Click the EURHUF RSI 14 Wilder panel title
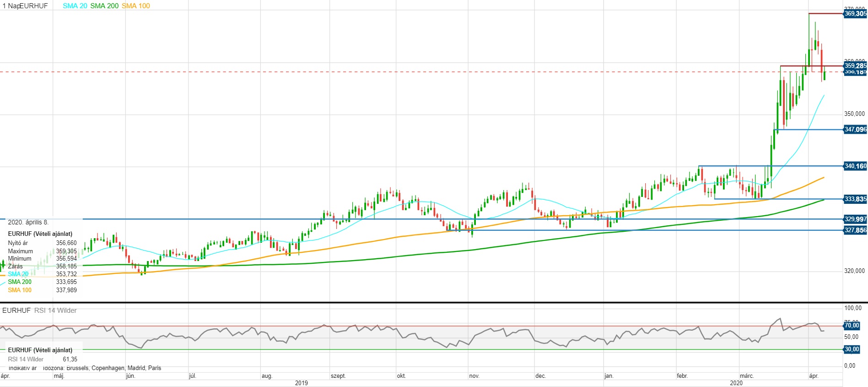The height and width of the screenshot is (387, 868). tap(39, 311)
